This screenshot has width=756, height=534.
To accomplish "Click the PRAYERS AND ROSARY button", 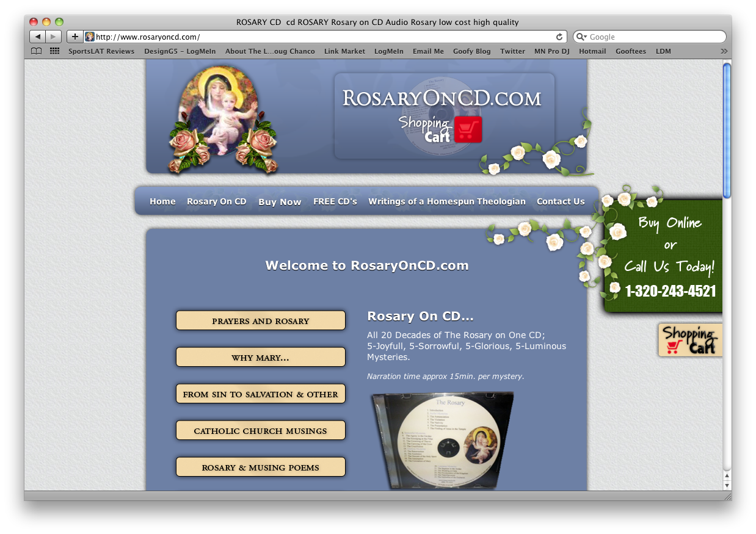I will (261, 320).
